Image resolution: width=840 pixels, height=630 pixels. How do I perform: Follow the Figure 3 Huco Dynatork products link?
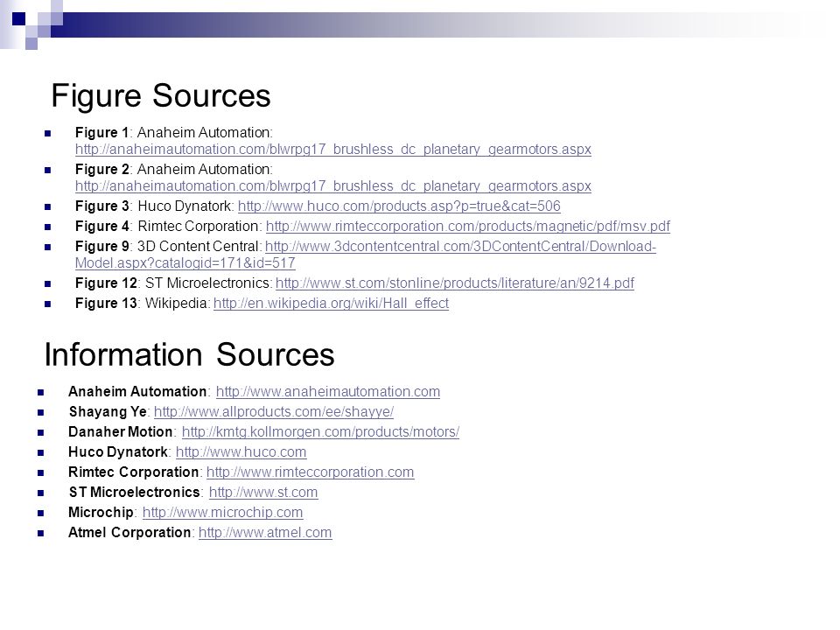coord(399,206)
